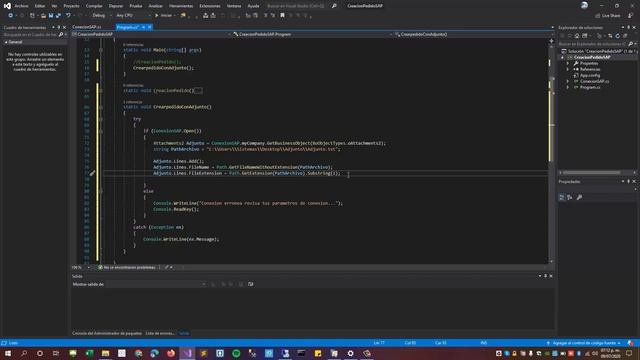Open the Windows Start menu
The width and height of the screenshot is (640, 360).
[8, 353]
